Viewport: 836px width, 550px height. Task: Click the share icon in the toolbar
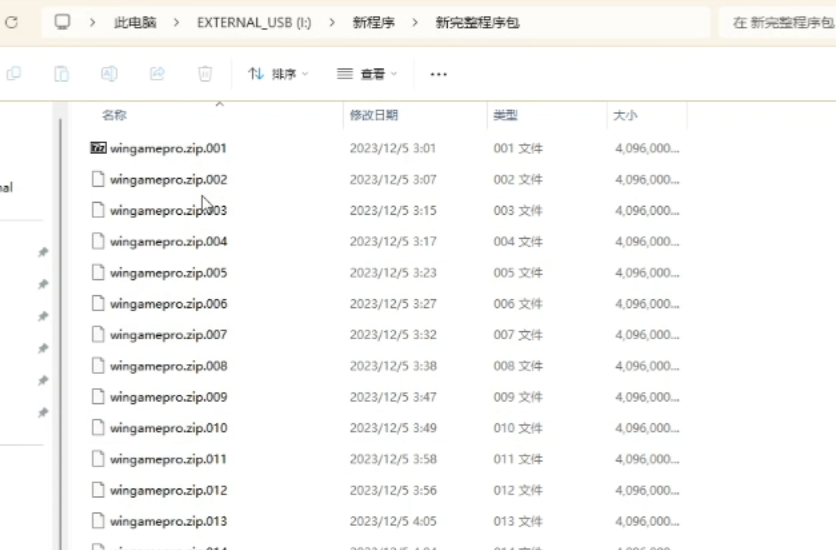(157, 74)
